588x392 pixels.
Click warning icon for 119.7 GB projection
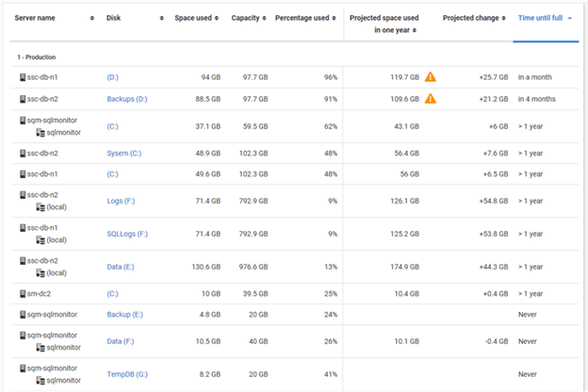tap(430, 77)
